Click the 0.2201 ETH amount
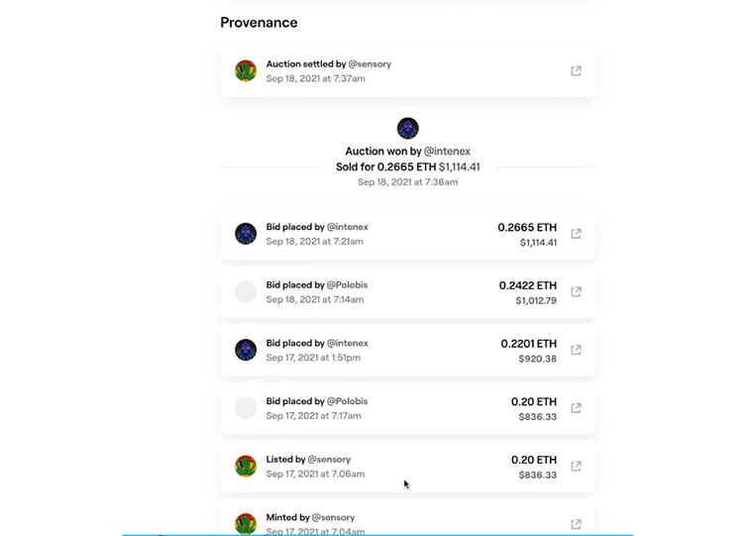This screenshot has width=756, height=536. tap(529, 344)
